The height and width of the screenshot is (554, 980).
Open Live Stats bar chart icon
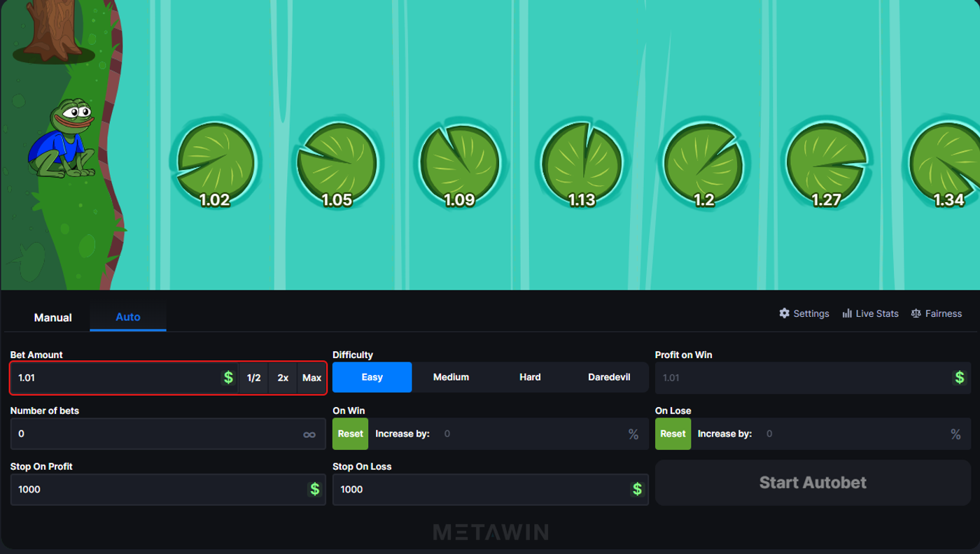(847, 313)
